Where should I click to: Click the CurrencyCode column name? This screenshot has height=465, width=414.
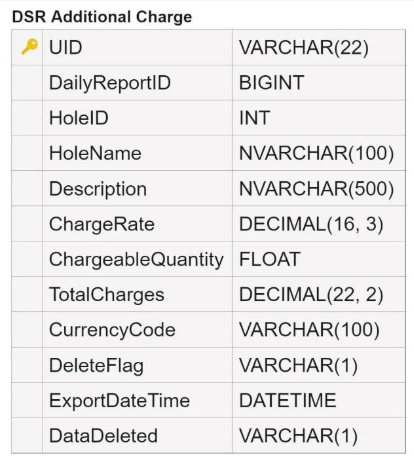click(112, 330)
